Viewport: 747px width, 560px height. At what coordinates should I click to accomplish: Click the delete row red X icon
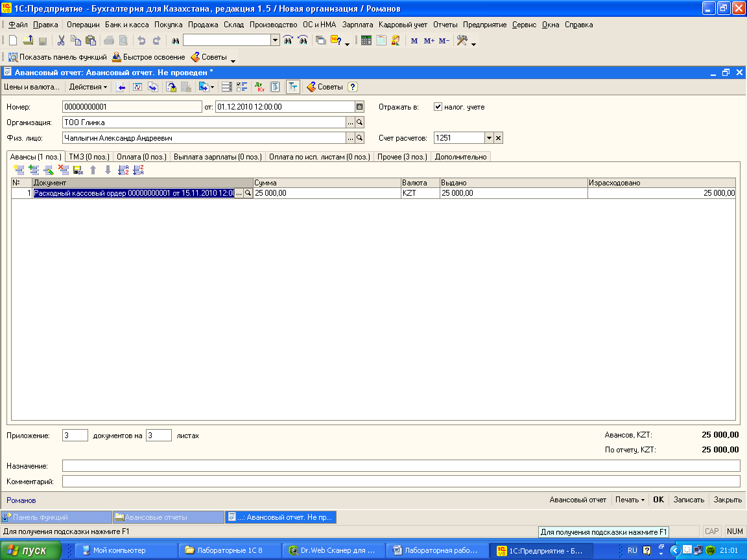coord(64,170)
